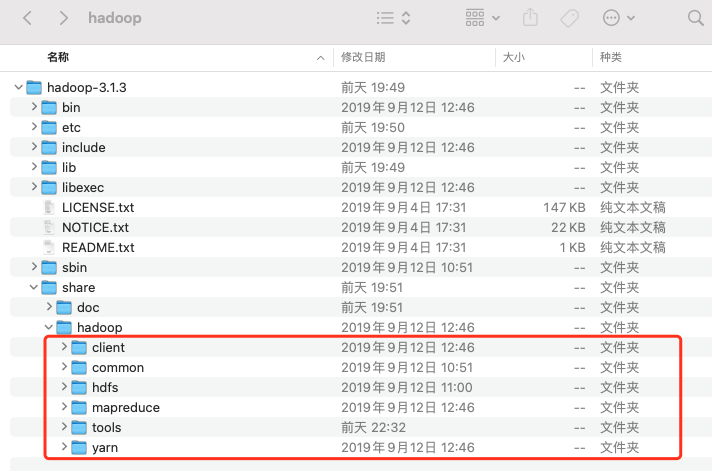Reverse sort order with caret arrow
Viewport: 712px width, 471px height.
(x=321, y=58)
